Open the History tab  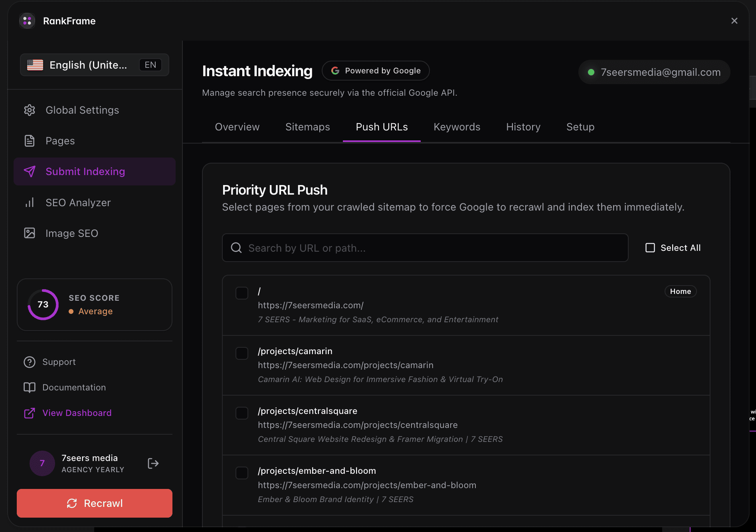point(523,127)
